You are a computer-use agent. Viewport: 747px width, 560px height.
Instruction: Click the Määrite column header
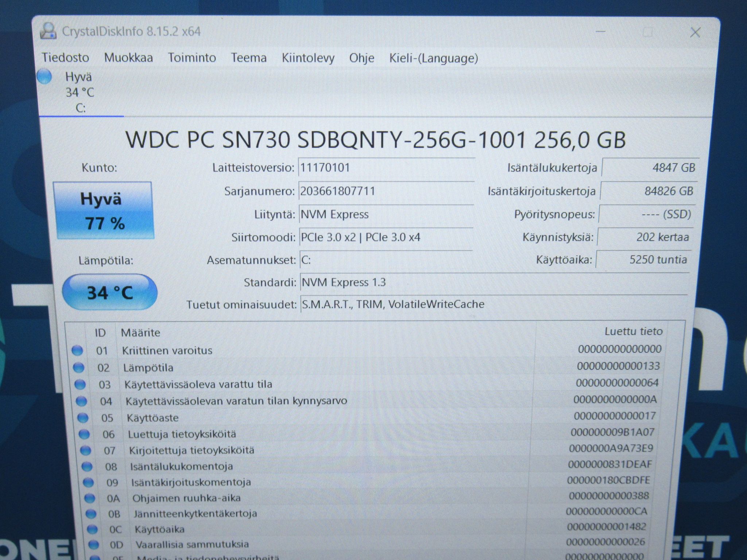[140, 332]
